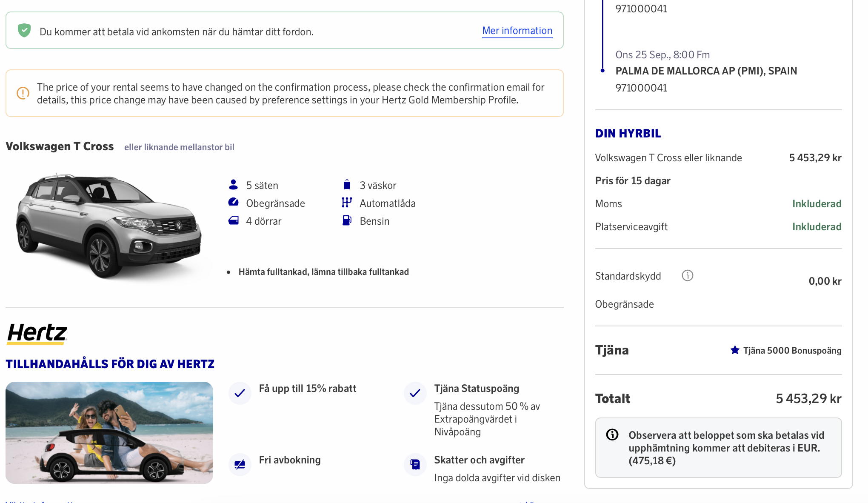Click the orange price warning icon
The image size is (868, 503).
23,93
